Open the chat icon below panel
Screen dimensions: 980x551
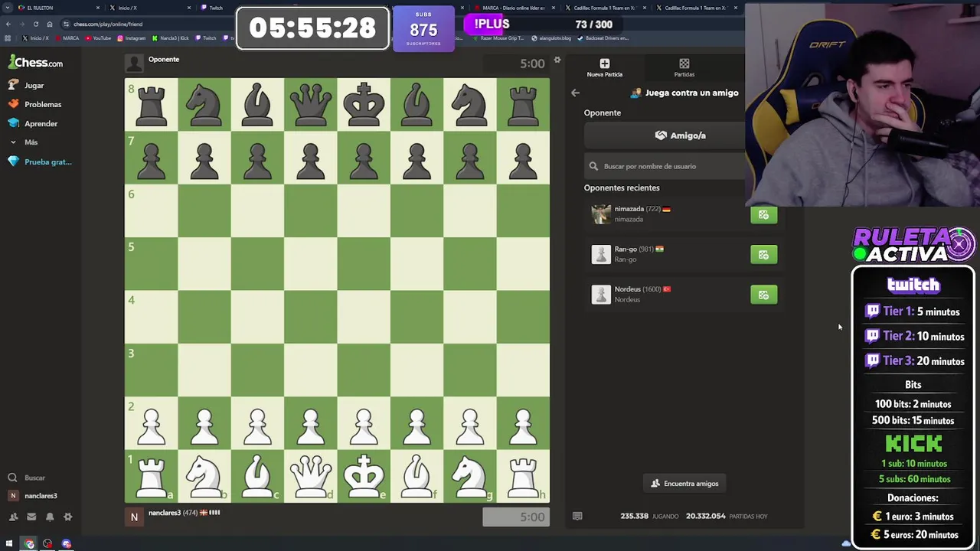577,516
